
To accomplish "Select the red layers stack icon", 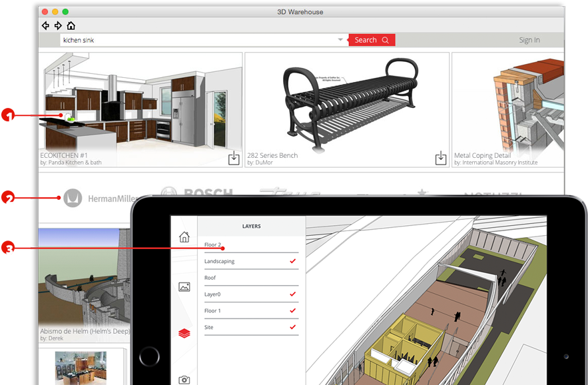I will (184, 333).
